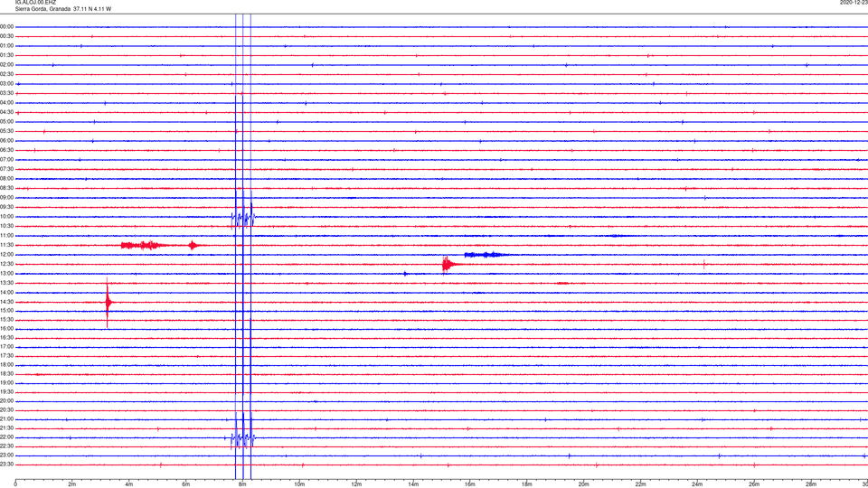Click the station code IG.ALOJ.00.EHZ header

[35, 3]
